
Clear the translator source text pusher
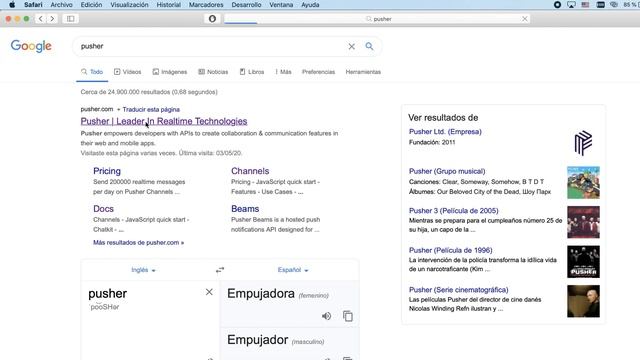(x=209, y=292)
